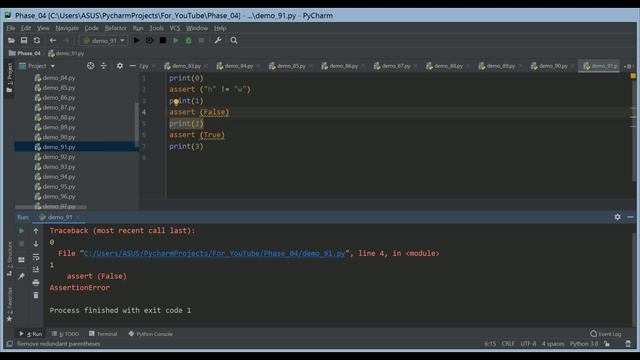Click the 'print(3)' code line
This screenshot has width=640, height=360.
(186, 146)
